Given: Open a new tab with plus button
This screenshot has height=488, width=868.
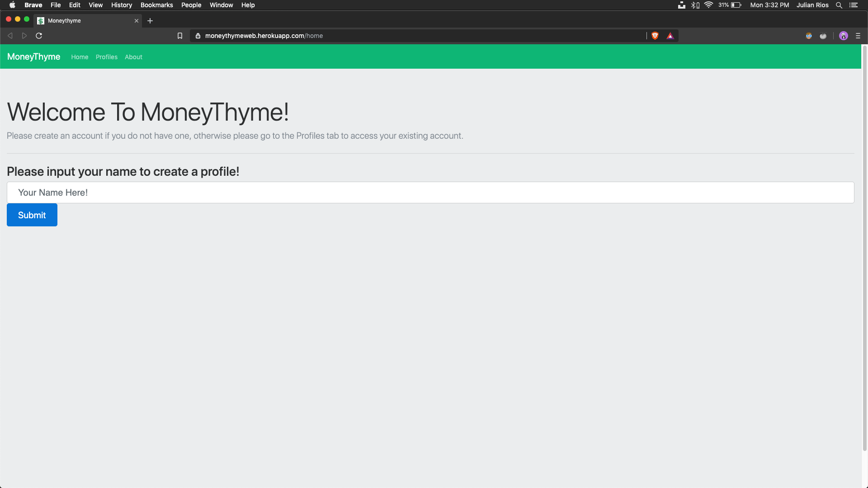Looking at the screenshot, I should (x=150, y=21).
